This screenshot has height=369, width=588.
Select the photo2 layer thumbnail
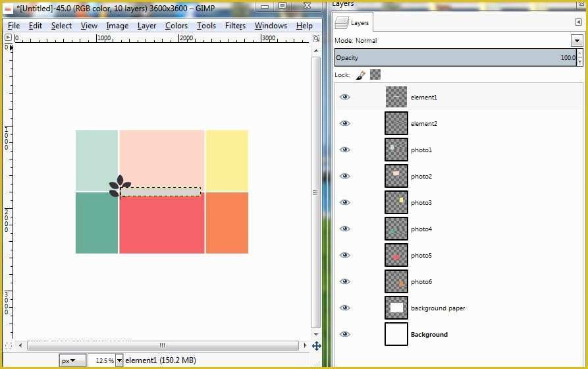point(396,176)
